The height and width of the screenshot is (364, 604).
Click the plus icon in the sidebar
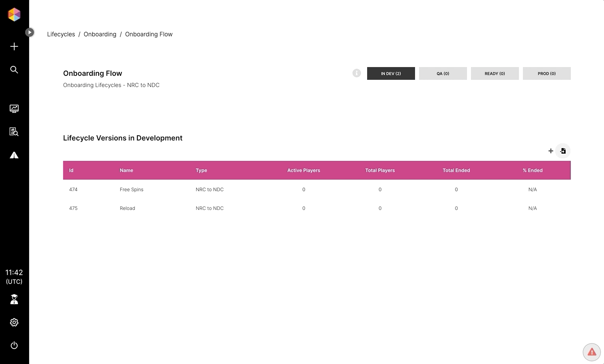click(x=14, y=46)
